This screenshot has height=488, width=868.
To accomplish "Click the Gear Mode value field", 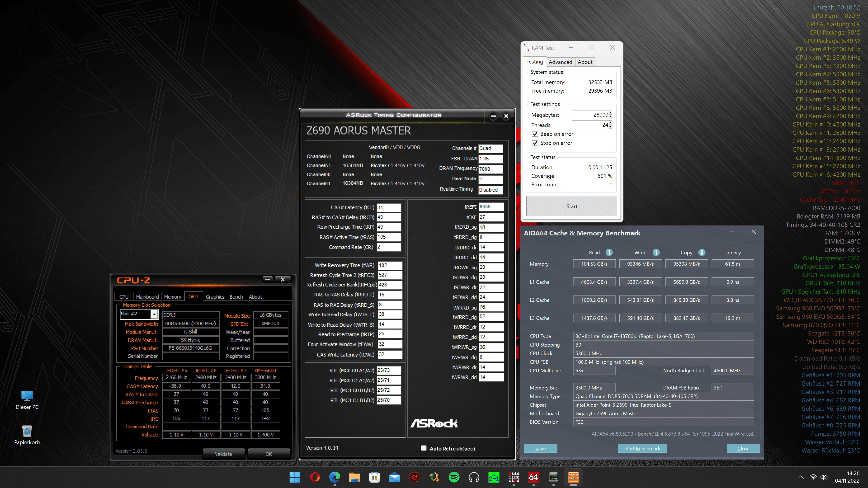I will [491, 179].
